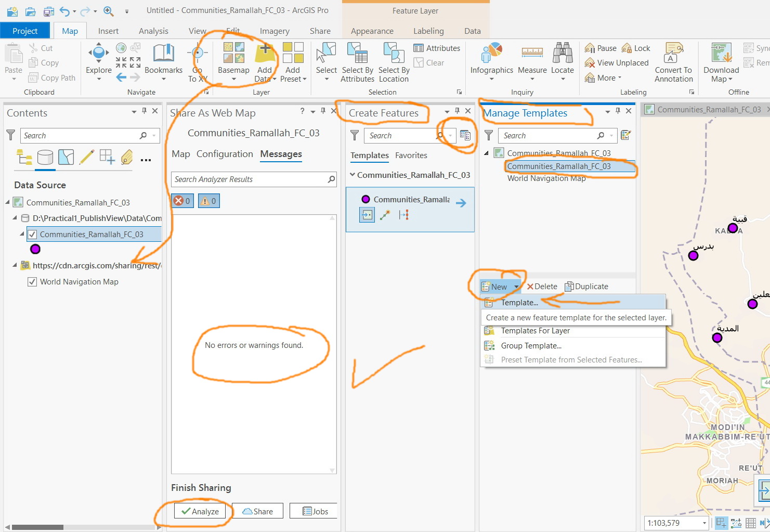The width and height of the screenshot is (770, 532).
Task: Click the Analyze button
Action: (x=200, y=511)
